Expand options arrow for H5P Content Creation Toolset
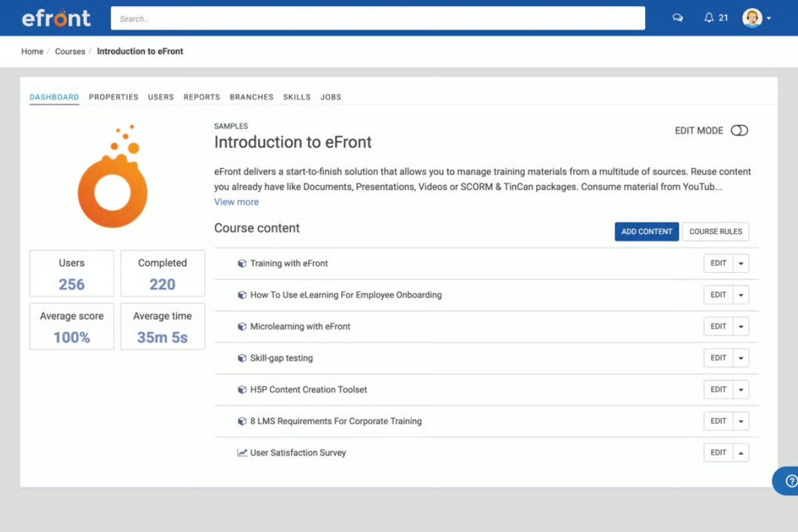The width and height of the screenshot is (798, 532). tap(741, 390)
